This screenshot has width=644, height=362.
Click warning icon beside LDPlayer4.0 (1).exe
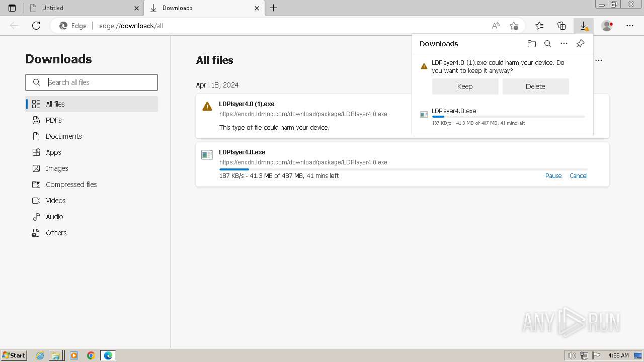coord(207,106)
